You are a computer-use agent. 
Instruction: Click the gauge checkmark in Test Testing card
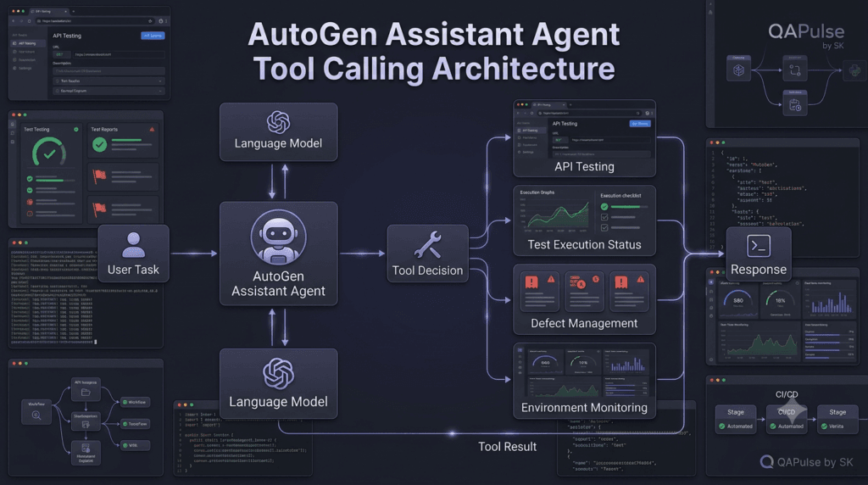49,154
